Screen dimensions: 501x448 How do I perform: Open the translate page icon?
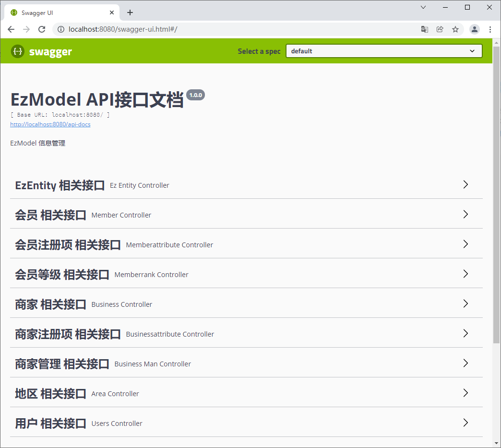click(424, 29)
